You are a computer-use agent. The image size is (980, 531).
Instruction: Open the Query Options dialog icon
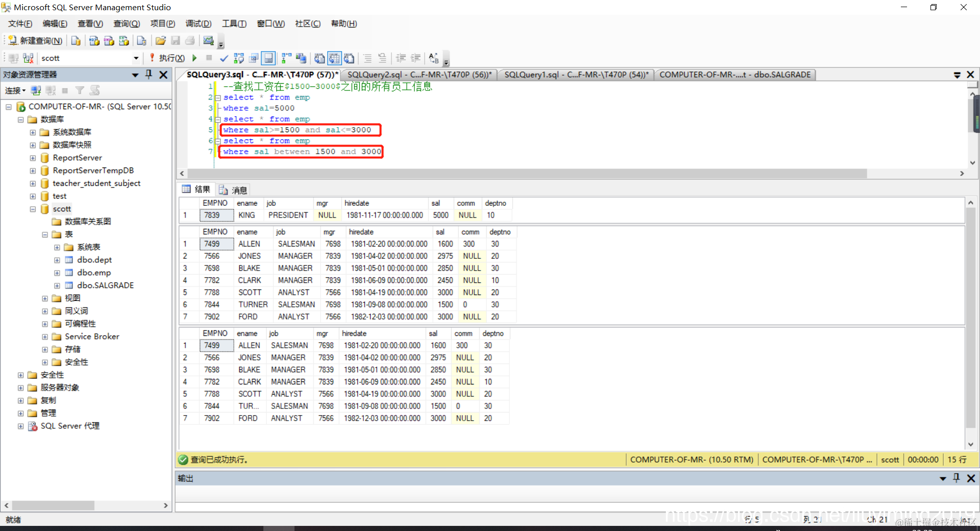pyautogui.click(x=254, y=58)
